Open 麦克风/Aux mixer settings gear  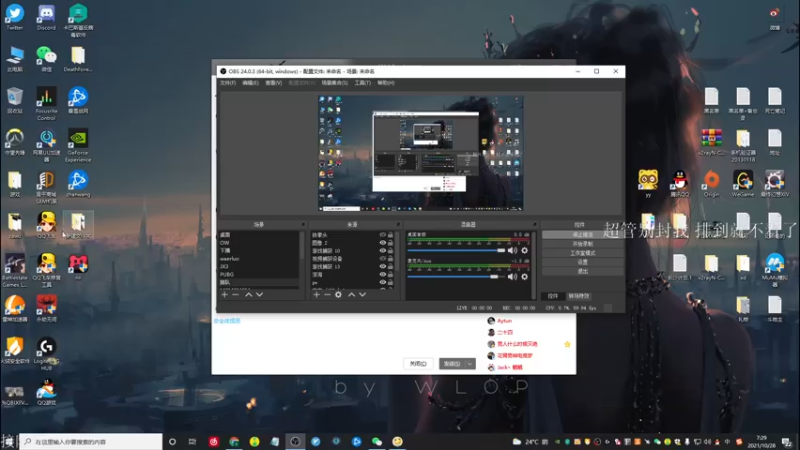(x=524, y=277)
